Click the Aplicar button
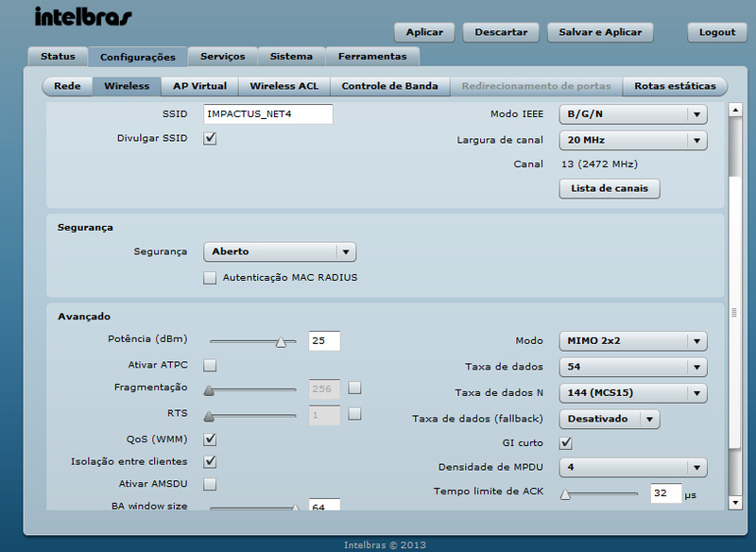 [x=424, y=32]
